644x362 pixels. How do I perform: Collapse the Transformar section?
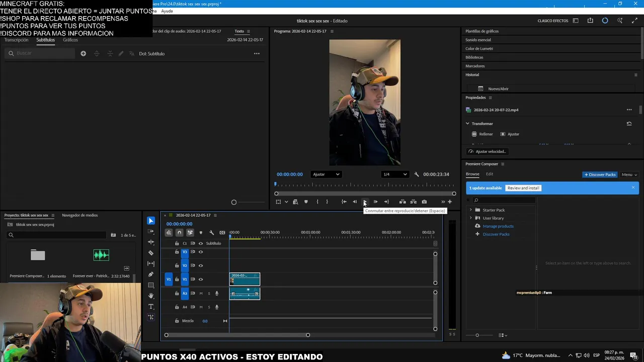[x=467, y=124]
